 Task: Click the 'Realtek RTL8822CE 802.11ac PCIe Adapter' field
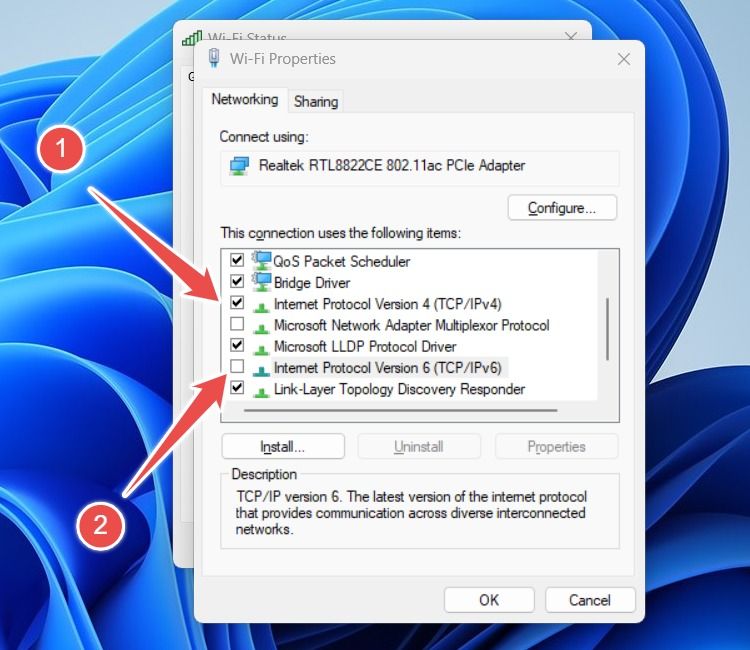click(420, 167)
